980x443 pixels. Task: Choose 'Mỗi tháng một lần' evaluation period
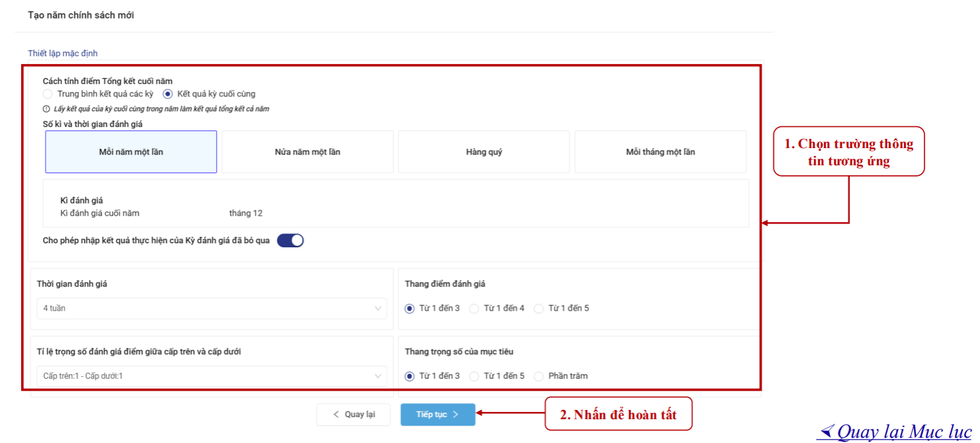tap(660, 152)
